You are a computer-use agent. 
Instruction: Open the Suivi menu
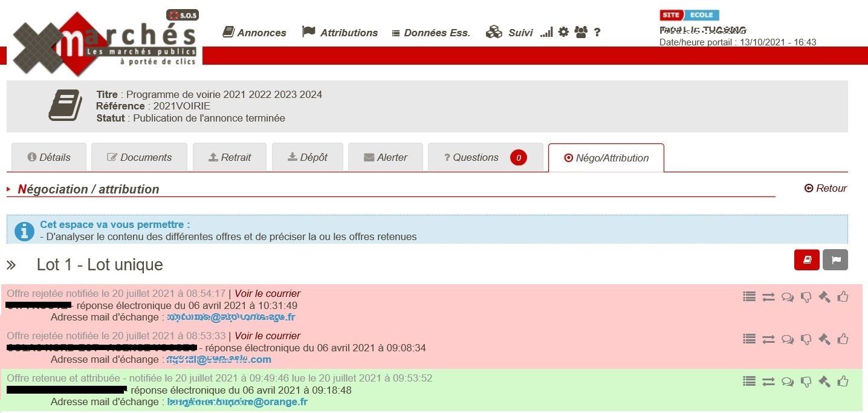tap(510, 33)
